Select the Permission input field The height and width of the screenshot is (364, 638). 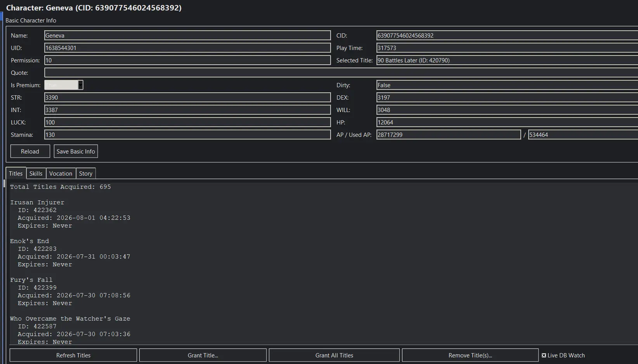coord(187,60)
